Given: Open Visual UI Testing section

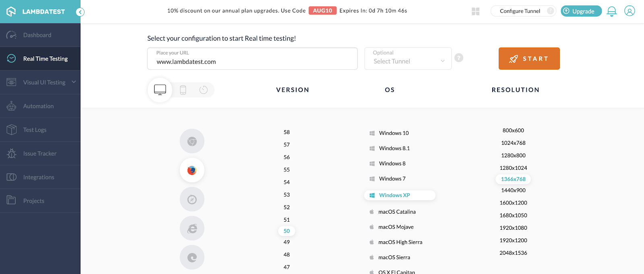Looking at the screenshot, I should pyautogui.click(x=40, y=82).
